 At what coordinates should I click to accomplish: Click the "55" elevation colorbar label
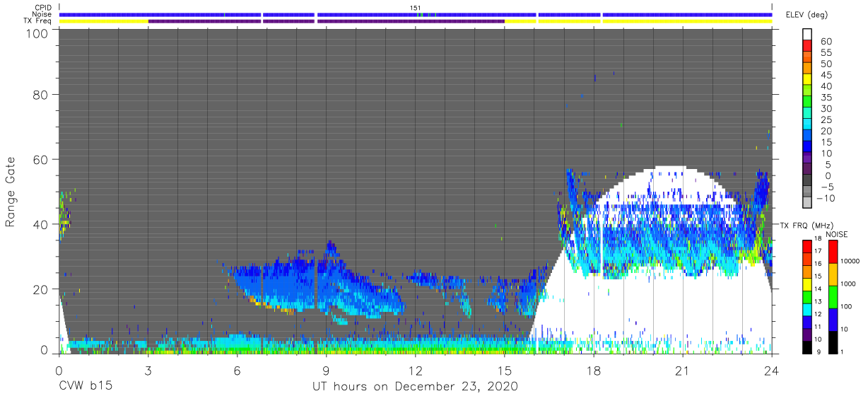click(826, 52)
